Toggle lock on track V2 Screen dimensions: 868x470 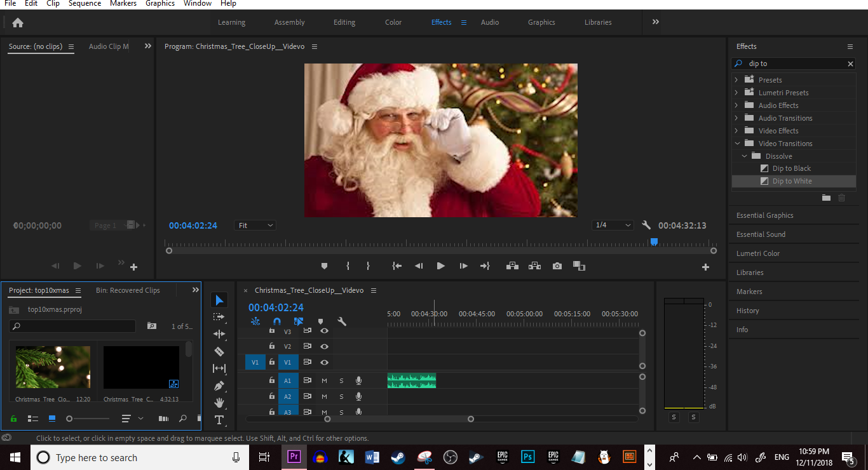[x=272, y=346]
